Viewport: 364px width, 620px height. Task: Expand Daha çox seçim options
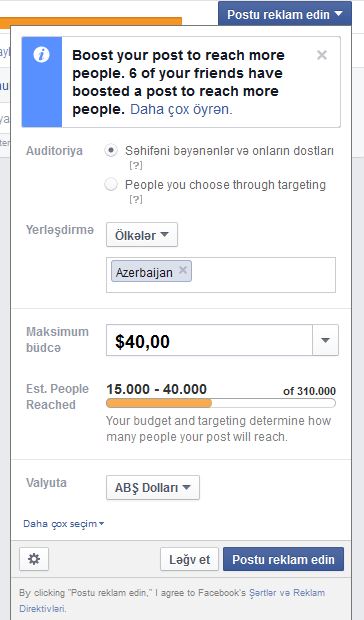pos(64,524)
